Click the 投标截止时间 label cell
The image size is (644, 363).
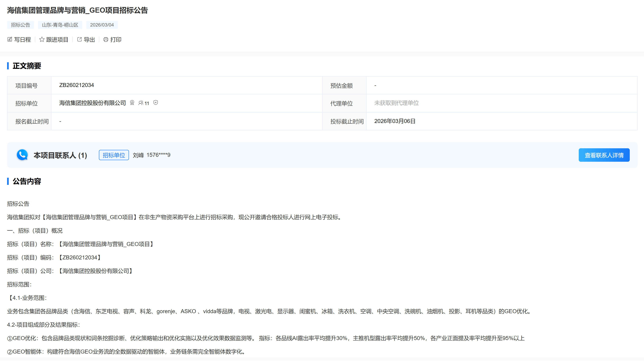point(344,121)
